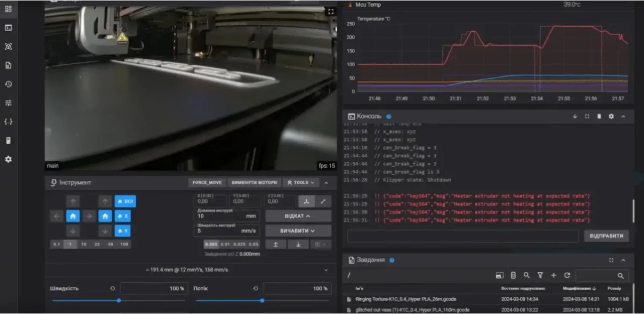
Task: Open the History page in sidebar
Action: click(x=8, y=84)
